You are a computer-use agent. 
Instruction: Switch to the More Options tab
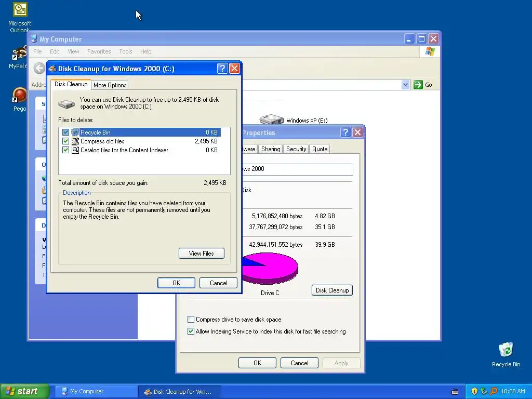coord(110,85)
